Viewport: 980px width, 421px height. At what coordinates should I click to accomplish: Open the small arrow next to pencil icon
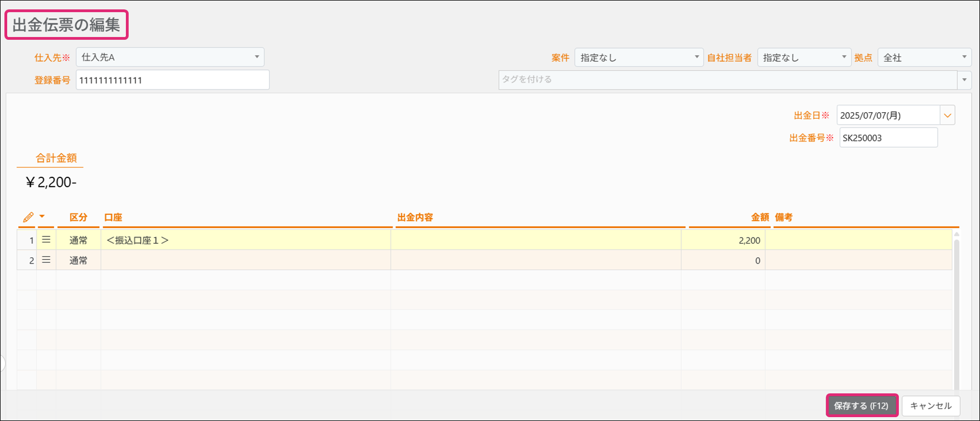tap(42, 217)
